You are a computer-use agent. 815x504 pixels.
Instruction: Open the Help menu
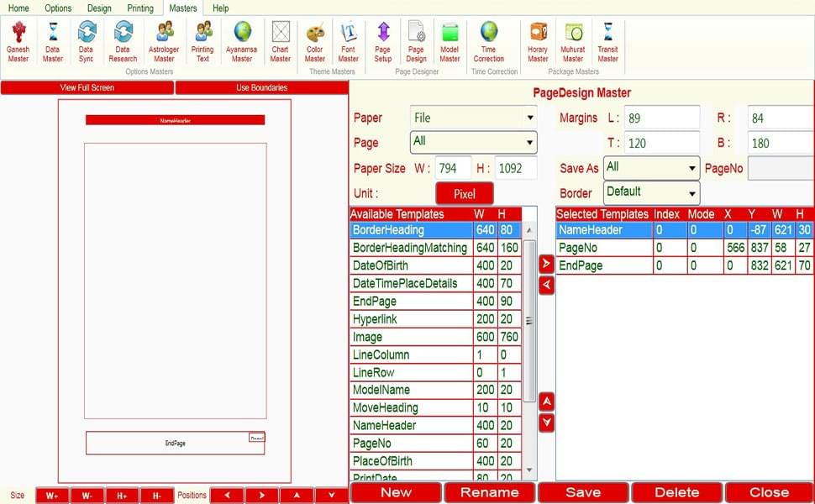(220, 8)
